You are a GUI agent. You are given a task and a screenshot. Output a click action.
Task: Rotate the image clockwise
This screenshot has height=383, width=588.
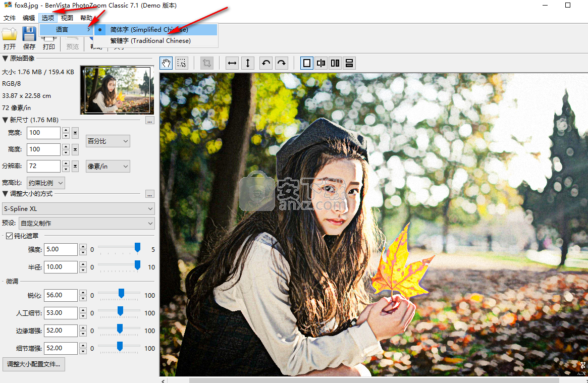click(x=281, y=63)
